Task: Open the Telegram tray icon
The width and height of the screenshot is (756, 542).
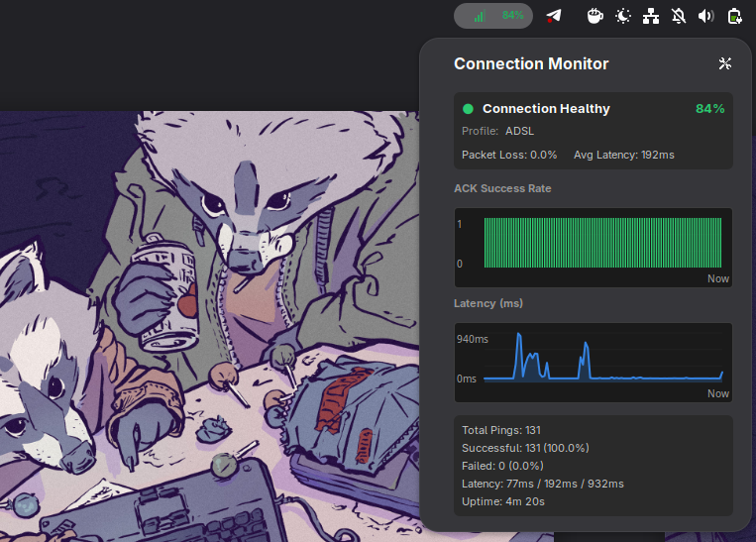Action: pos(554,16)
